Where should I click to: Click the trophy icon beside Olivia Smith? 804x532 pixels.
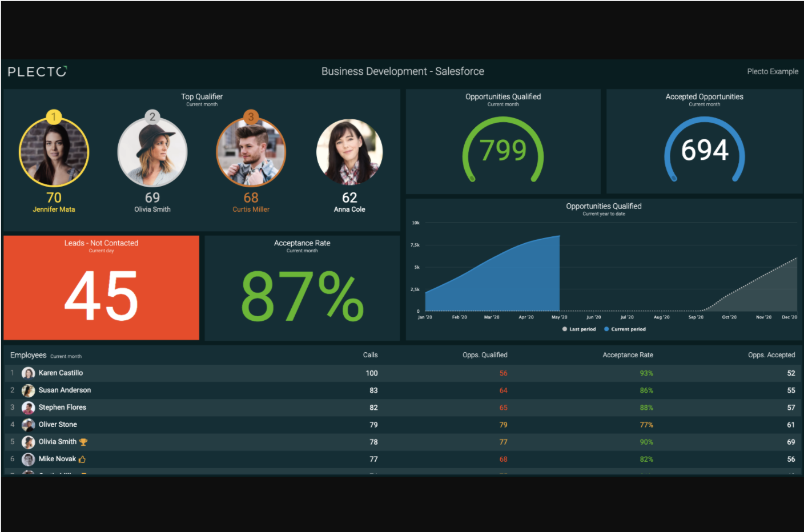(83, 442)
